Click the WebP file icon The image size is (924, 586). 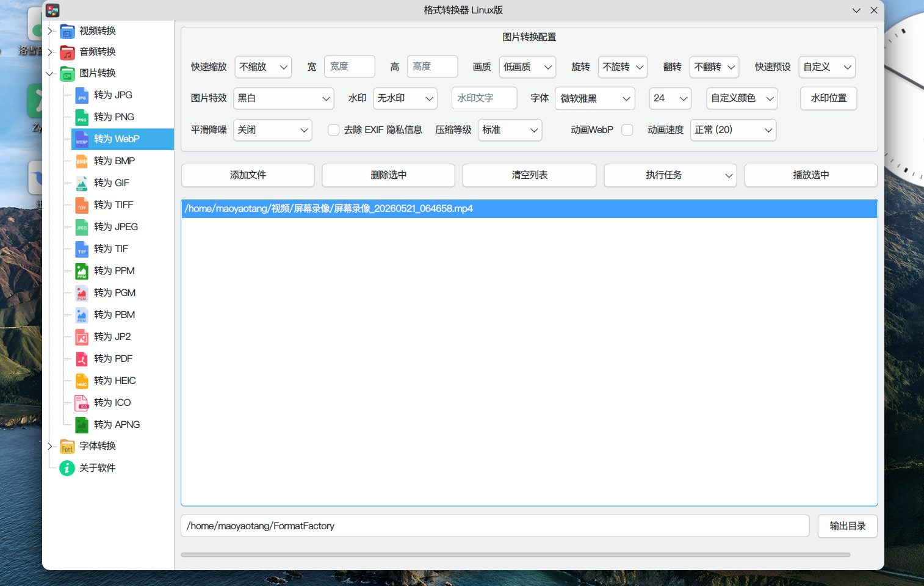pyautogui.click(x=82, y=139)
